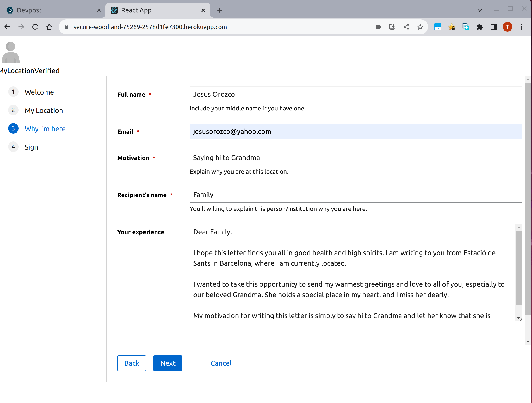This screenshot has width=532, height=403.
Task: Click the install app download icon
Action: click(392, 27)
